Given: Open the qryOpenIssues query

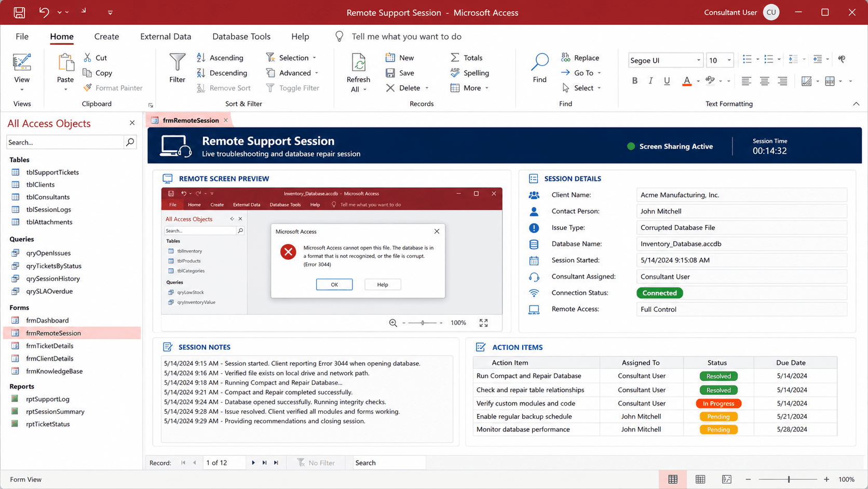Looking at the screenshot, I should 48,253.
